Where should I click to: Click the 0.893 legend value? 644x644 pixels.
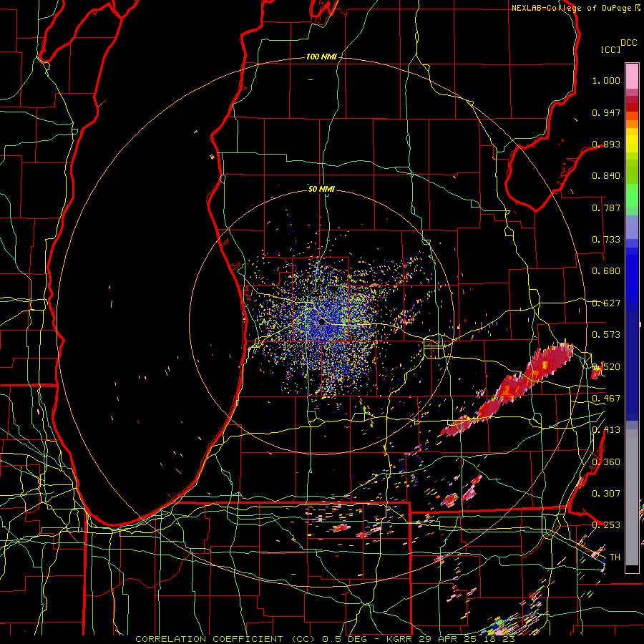click(x=606, y=144)
